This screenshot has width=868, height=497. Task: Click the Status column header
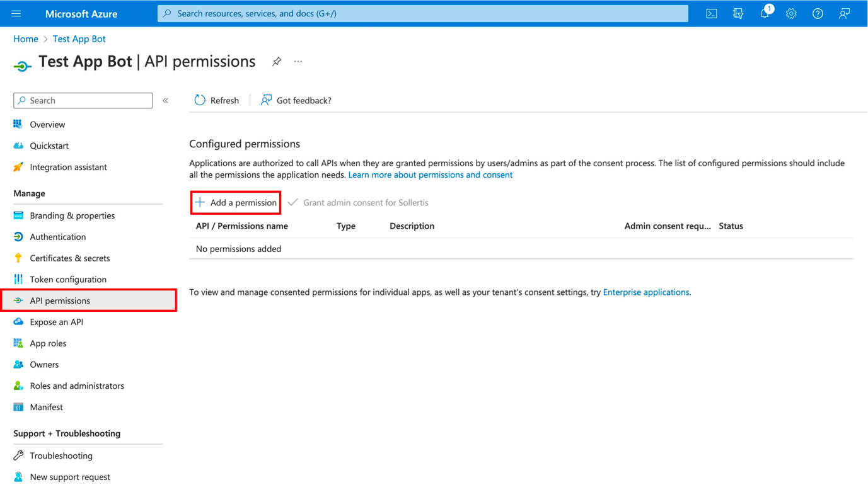pos(731,226)
